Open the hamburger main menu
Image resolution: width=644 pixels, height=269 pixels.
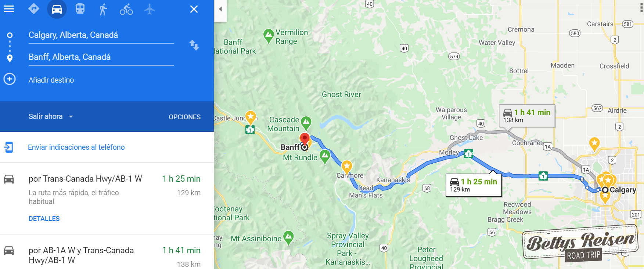(x=9, y=9)
